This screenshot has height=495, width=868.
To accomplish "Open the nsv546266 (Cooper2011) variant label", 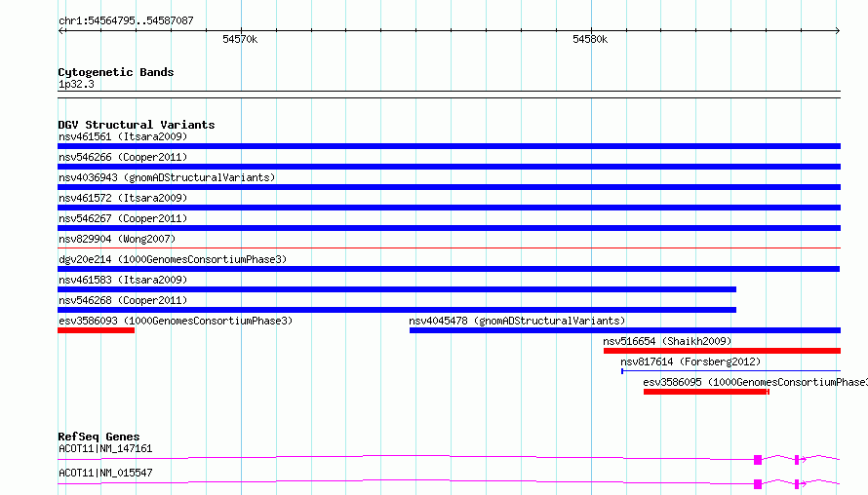I will [123, 157].
